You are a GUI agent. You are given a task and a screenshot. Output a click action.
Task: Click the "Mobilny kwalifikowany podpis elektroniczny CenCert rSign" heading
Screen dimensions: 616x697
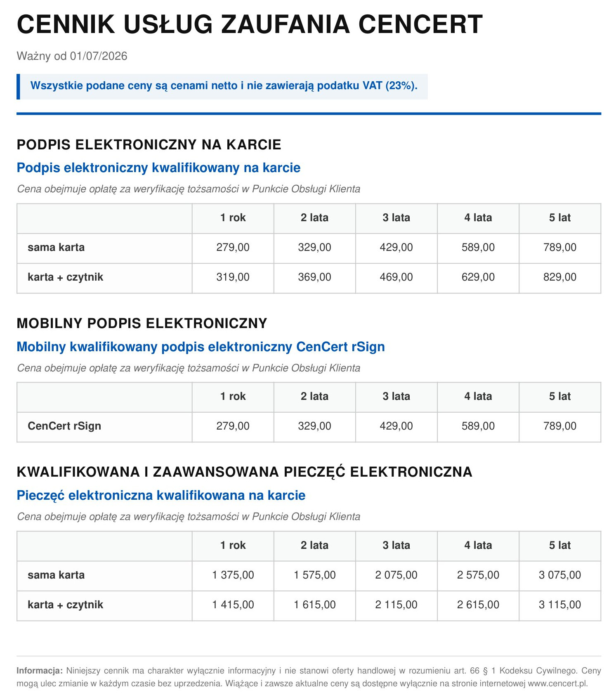tap(201, 347)
